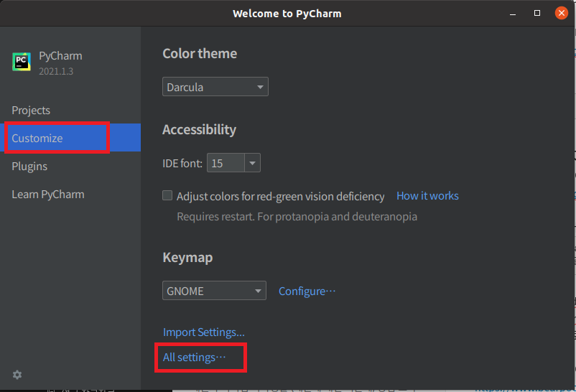Screen dimensions: 576x392
Task: Click the Color theme heading
Action: (x=200, y=54)
